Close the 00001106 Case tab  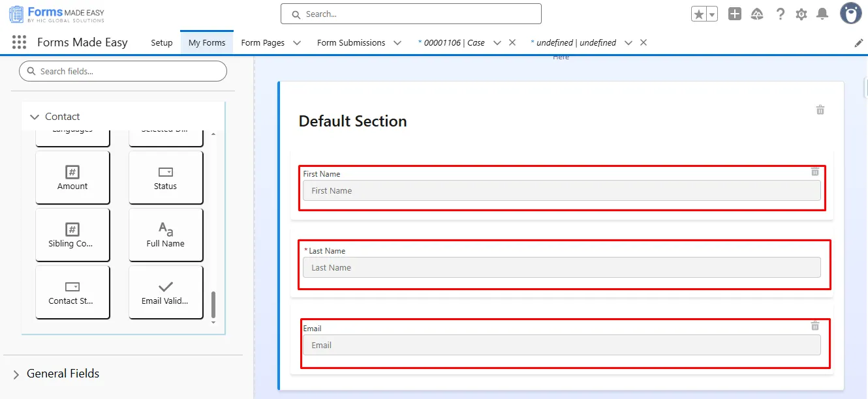click(512, 43)
